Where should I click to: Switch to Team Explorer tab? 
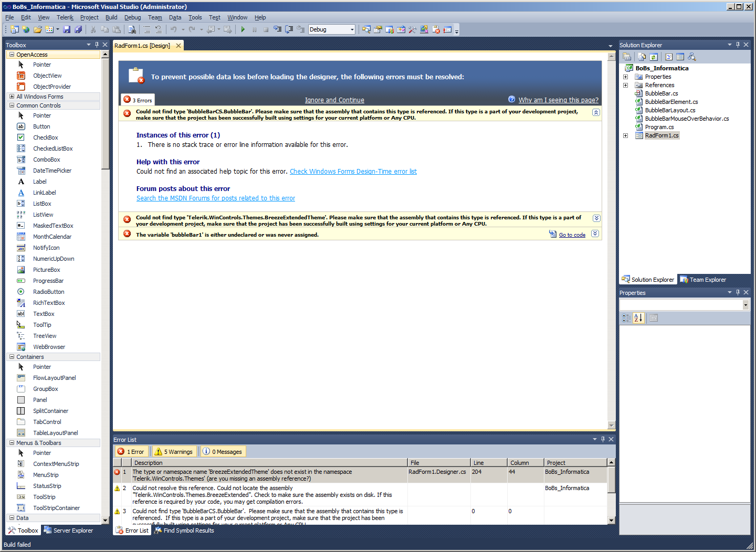[x=703, y=280]
